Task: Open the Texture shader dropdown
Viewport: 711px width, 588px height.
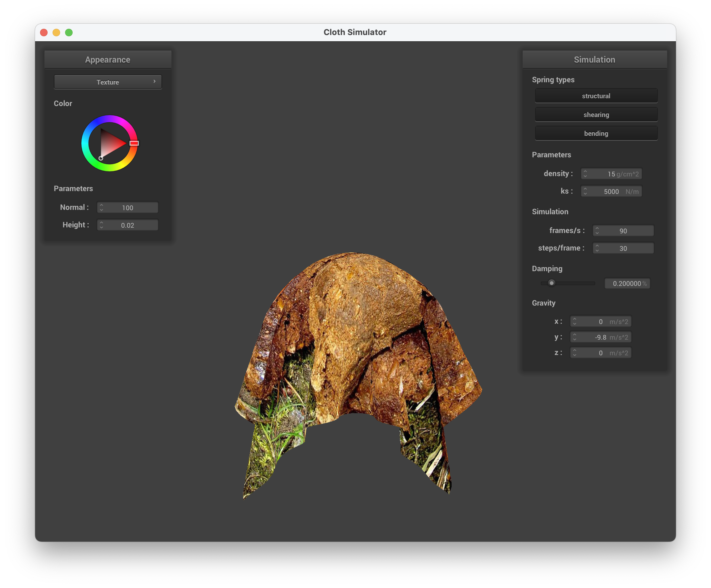Action: (108, 82)
